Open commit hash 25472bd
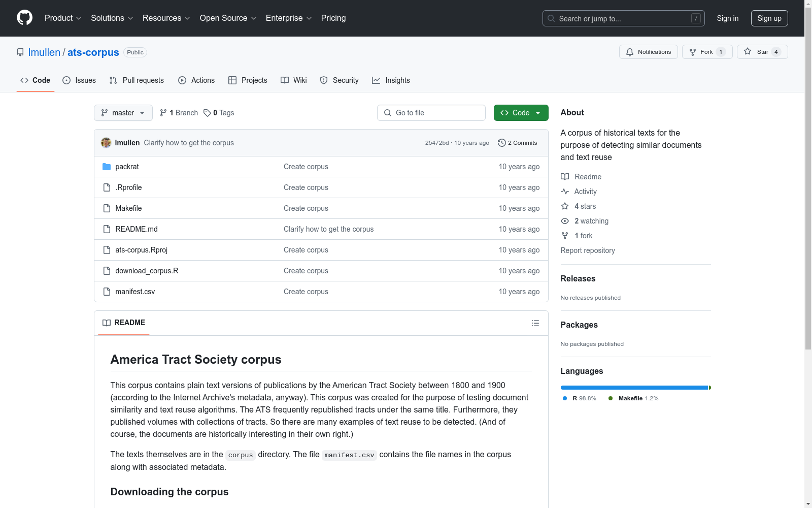Screen dimensions: 812x508 [x=437, y=143]
